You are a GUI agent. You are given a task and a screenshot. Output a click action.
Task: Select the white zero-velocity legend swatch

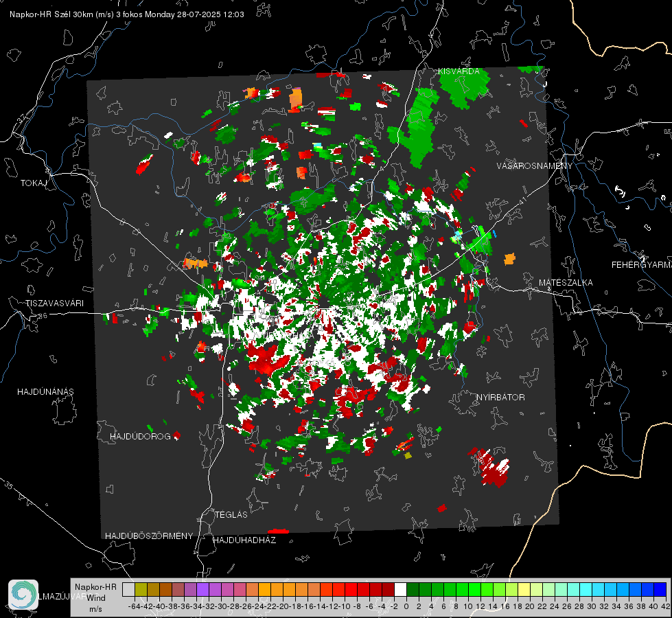pos(400,589)
